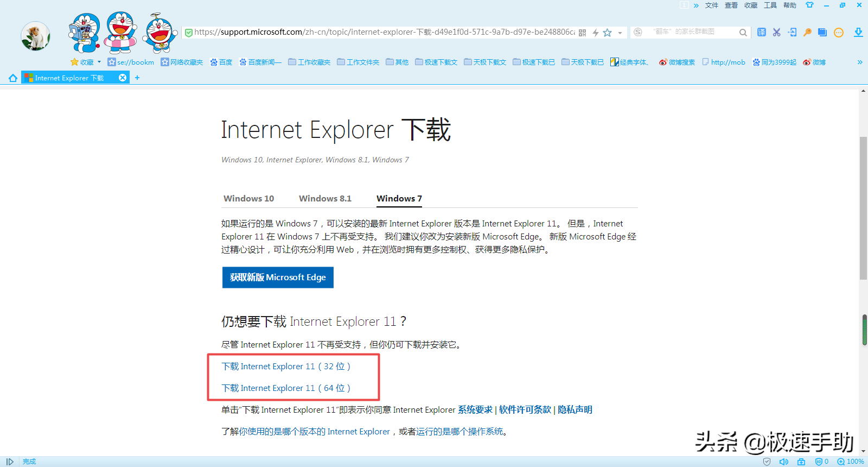The image size is (868, 467).
Task: Click the 100% zoom level control
Action: click(x=851, y=462)
